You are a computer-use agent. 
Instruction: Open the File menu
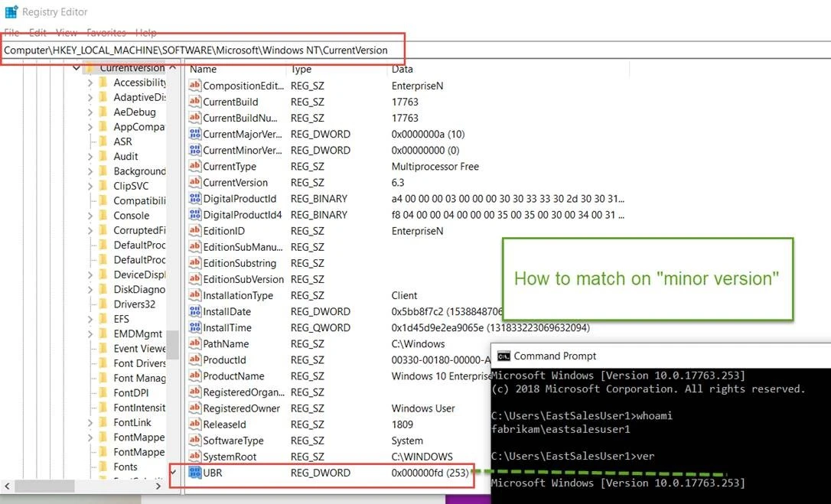click(11, 33)
